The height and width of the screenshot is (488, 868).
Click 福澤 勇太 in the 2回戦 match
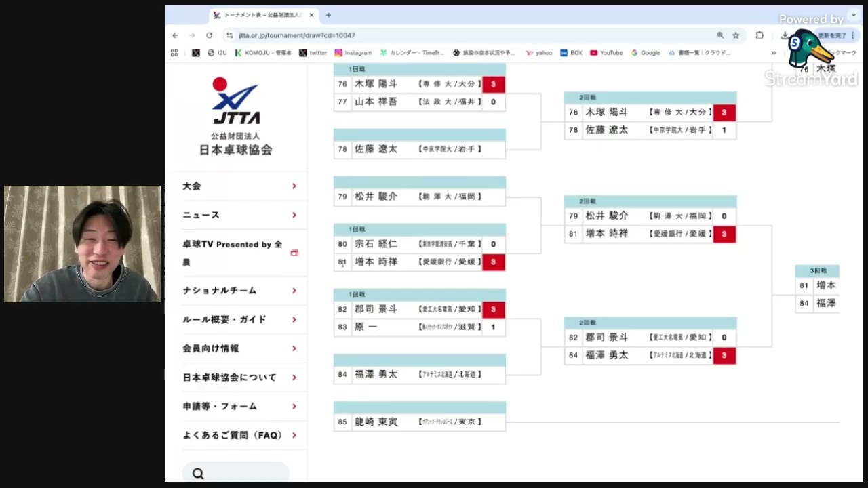click(x=607, y=355)
